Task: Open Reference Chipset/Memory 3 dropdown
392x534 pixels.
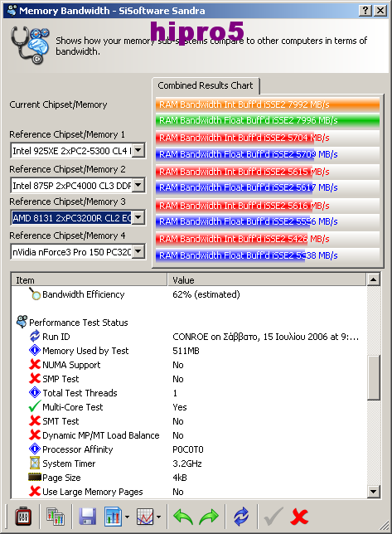Action: [x=138, y=217]
